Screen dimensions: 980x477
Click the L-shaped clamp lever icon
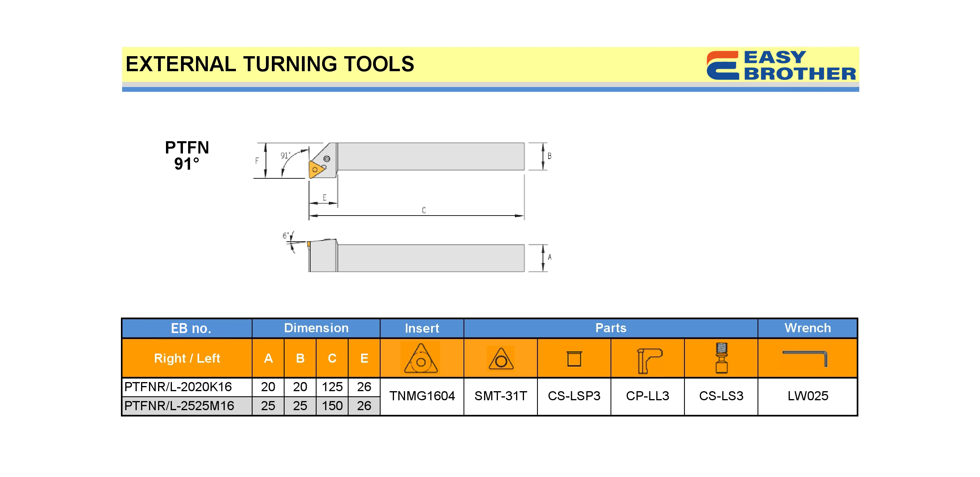pos(648,360)
